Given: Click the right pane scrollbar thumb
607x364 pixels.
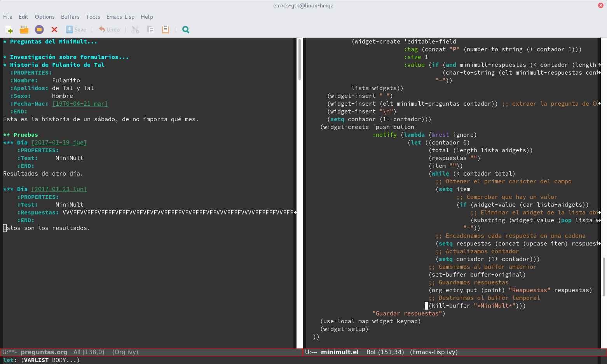Looking at the screenshot, I should point(604,277).
